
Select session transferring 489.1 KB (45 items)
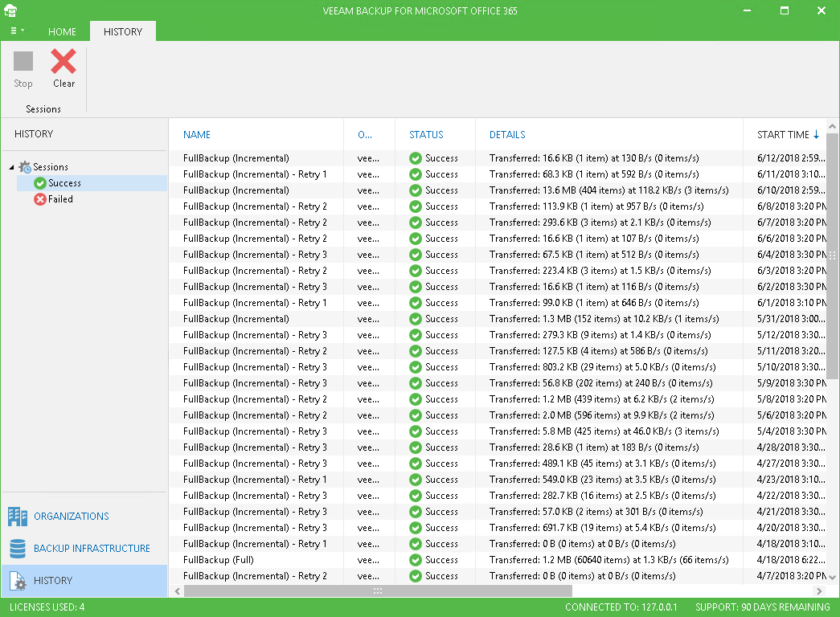(x=498, y=464)
